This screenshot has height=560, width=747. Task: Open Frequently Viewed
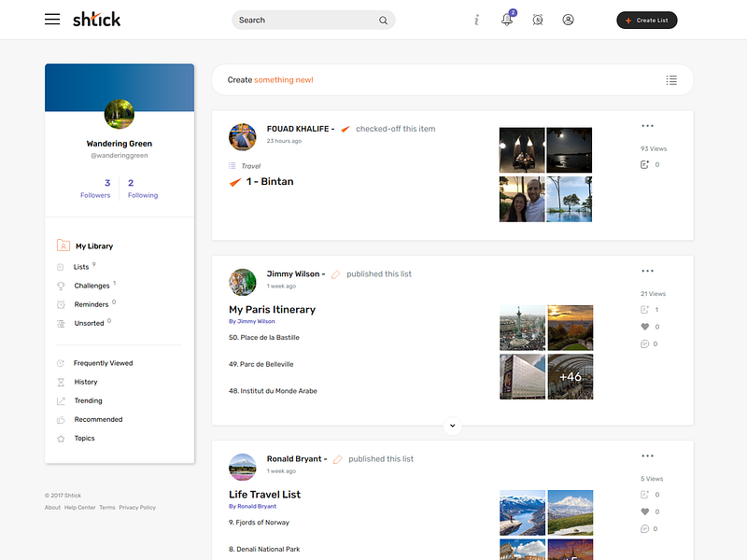pos(103,363)
